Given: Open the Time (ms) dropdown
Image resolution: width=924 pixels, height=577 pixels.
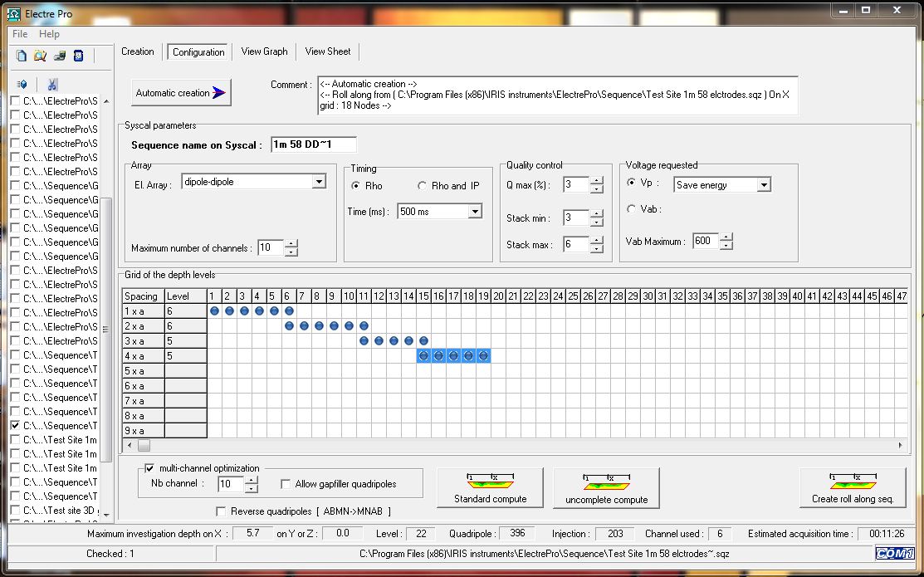Looking at the screenshot, I should pos(476,211).
